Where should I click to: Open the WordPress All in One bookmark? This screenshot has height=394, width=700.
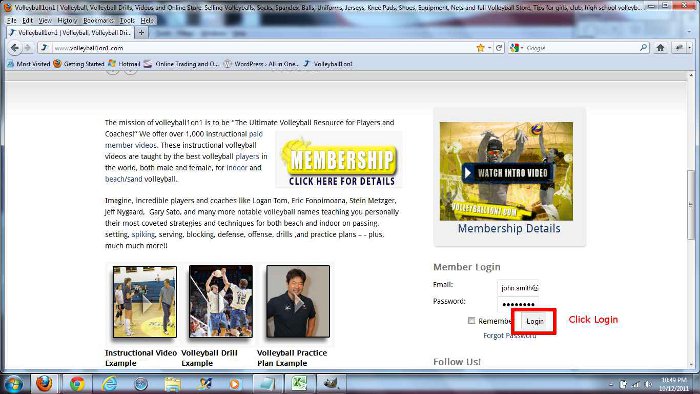[x=261, y=64]
